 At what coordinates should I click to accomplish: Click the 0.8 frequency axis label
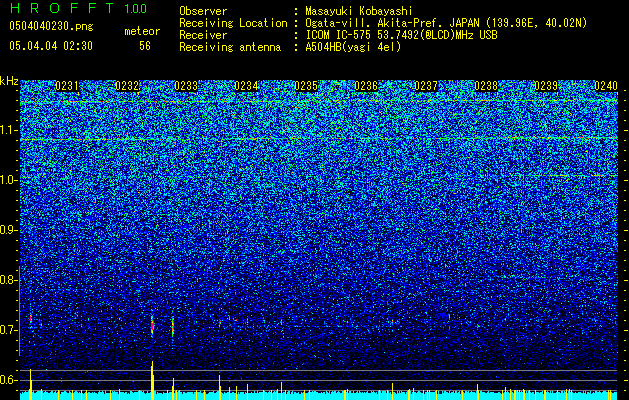pyautogui.click(x=9, y=280)
